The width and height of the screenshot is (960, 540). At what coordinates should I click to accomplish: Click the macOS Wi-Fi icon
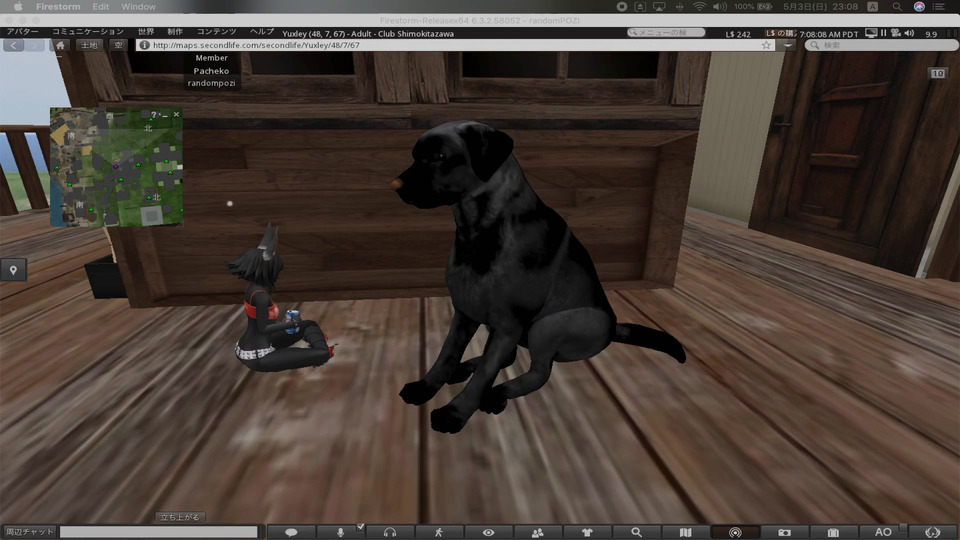pyautogui.click(x=699, y=7)
